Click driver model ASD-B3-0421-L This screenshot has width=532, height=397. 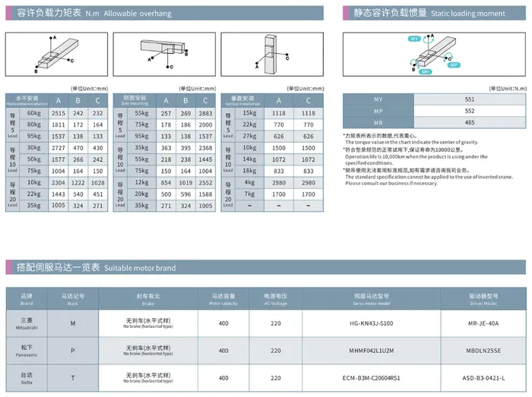tap(483, 378)
